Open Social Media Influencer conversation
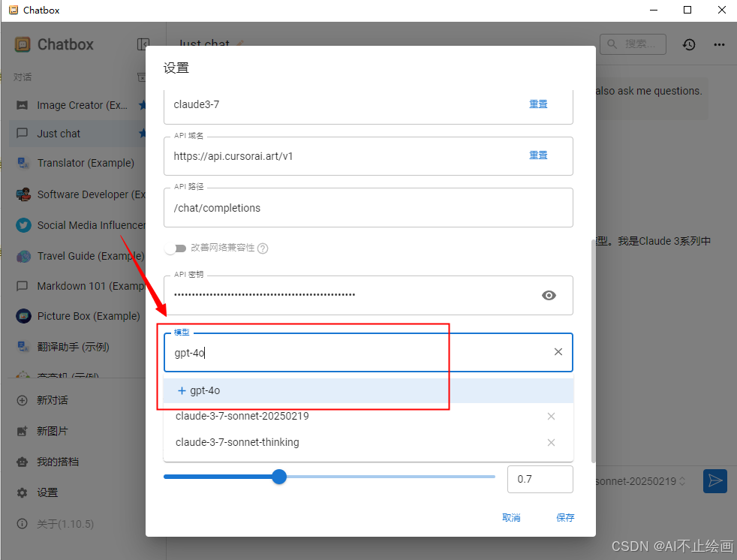 77,225
